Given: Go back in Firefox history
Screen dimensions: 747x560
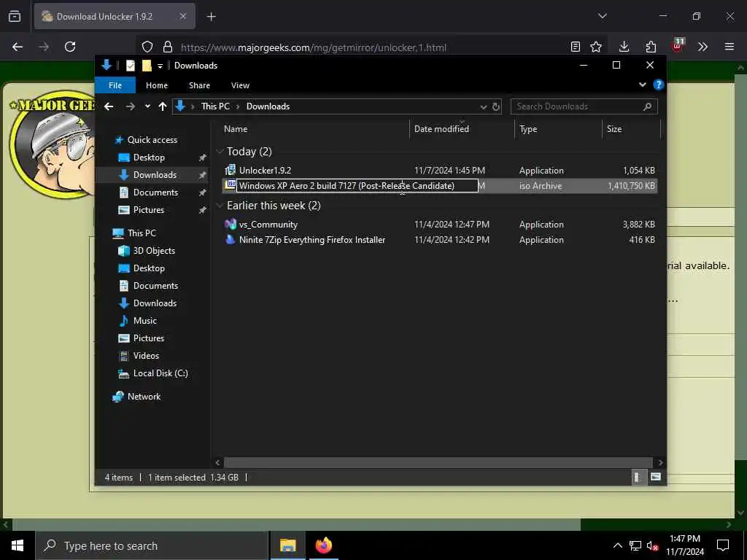Looking at the screenshot, I should (18, 47).
